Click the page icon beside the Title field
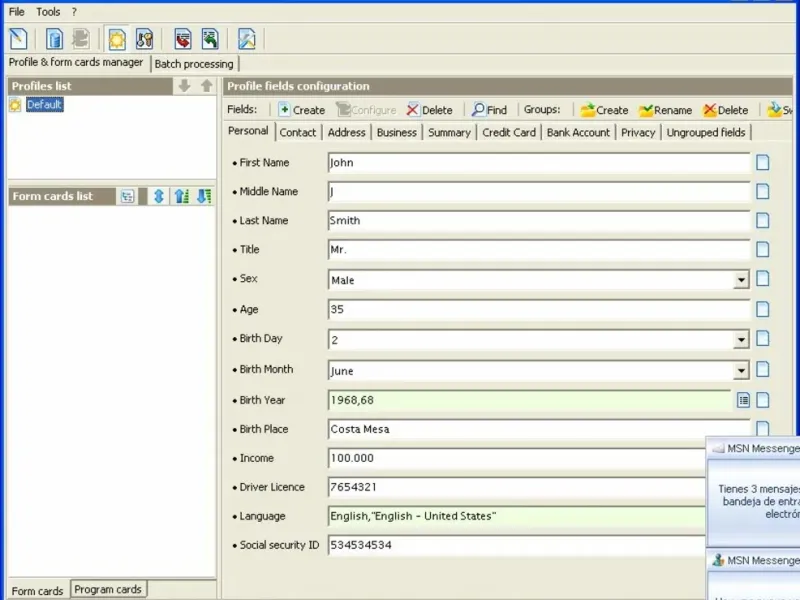The image size is (800, 600). click(x=762, y=250)
